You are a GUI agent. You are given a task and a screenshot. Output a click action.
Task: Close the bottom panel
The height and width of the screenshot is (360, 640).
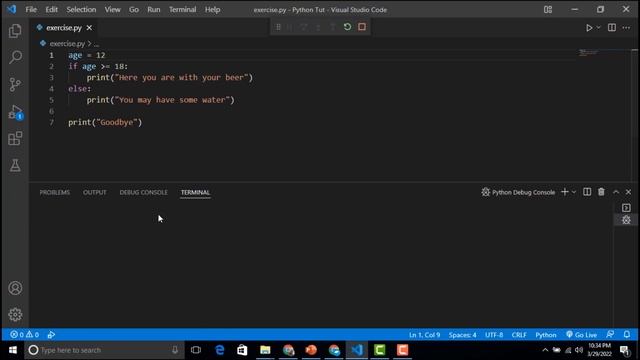[629, 192]
